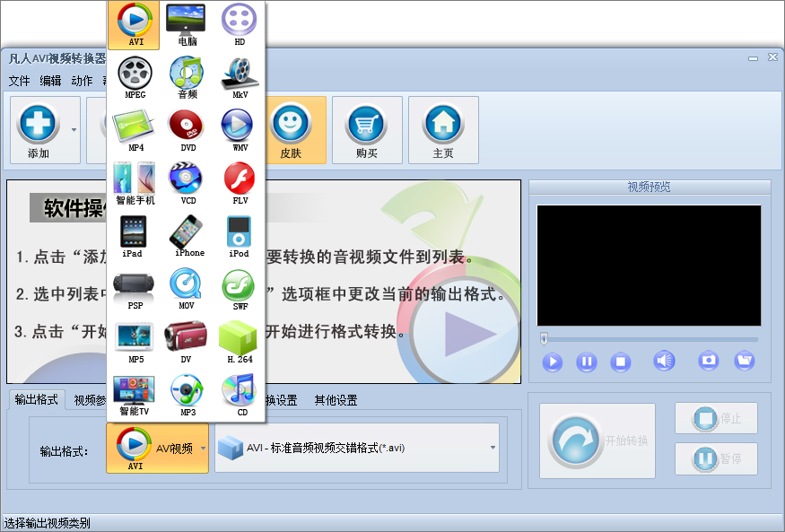Viewport: 785px width, 532px height.
Task: Take a snapshot with camera icon
Action: pyautogui.click(x=709, y=361)
